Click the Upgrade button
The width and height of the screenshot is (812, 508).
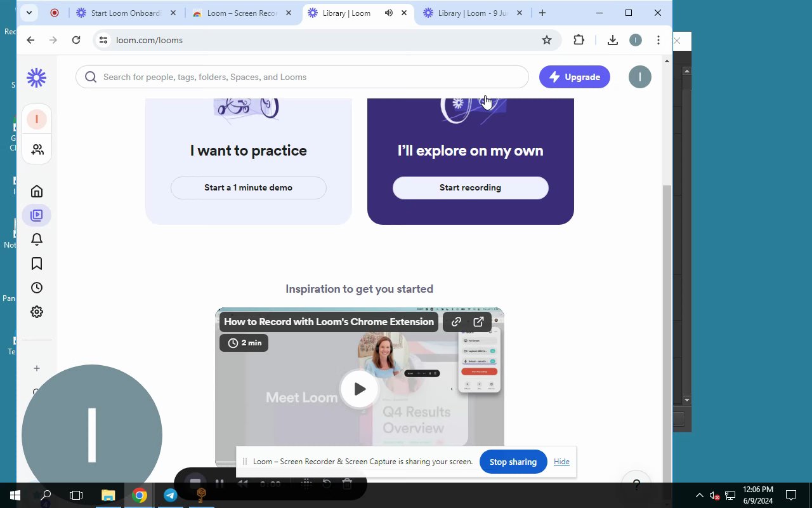[575, 77]
